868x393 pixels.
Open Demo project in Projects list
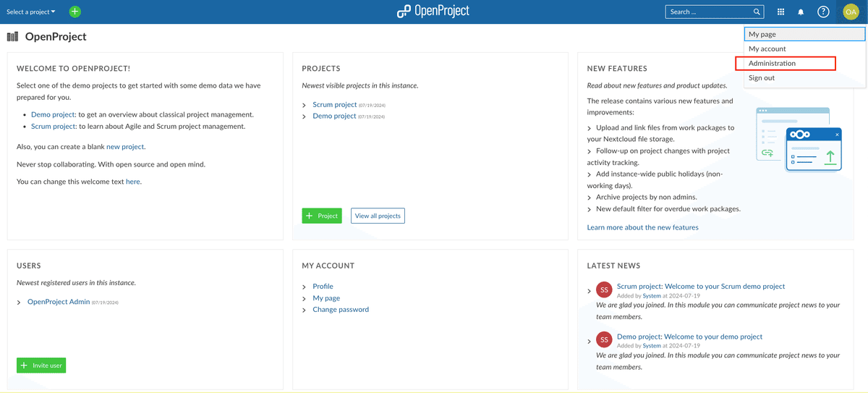click(x=334, y=116)
